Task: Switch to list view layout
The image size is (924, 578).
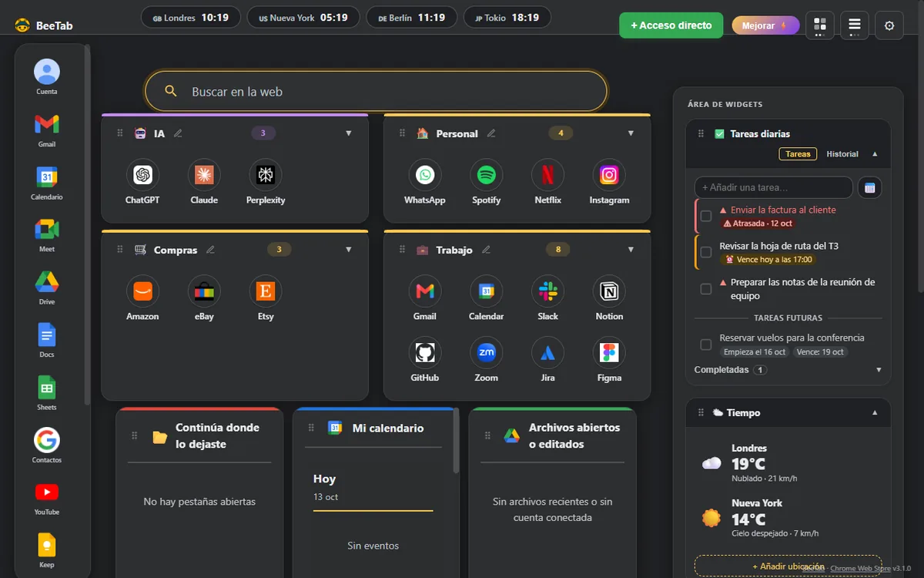Action: click(855, 25)
